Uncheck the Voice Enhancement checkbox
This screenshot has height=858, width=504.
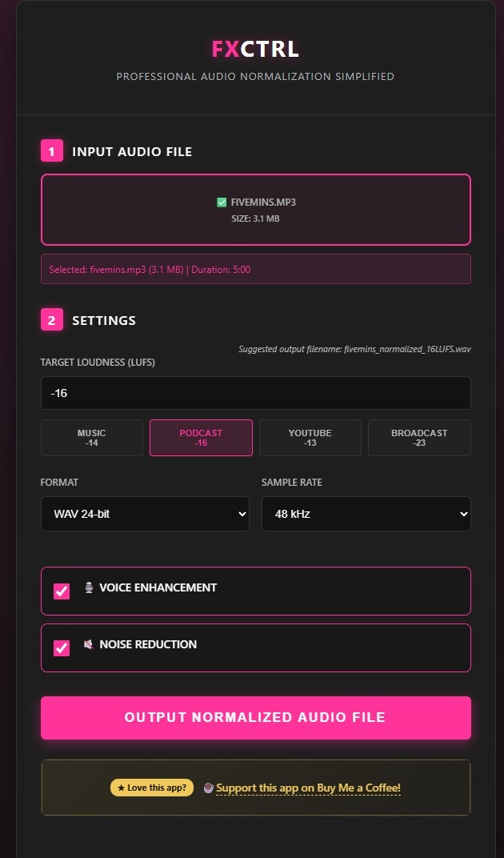[62, 591]
